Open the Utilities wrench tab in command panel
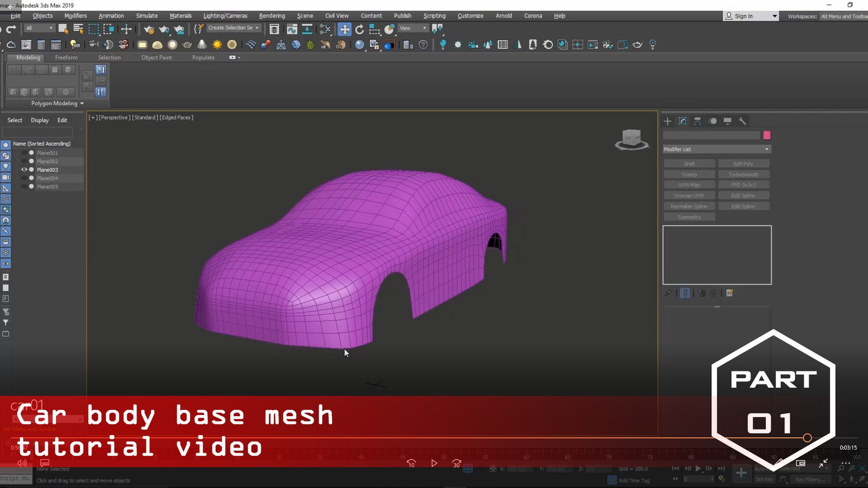868x488 pixels. [743, 121]
